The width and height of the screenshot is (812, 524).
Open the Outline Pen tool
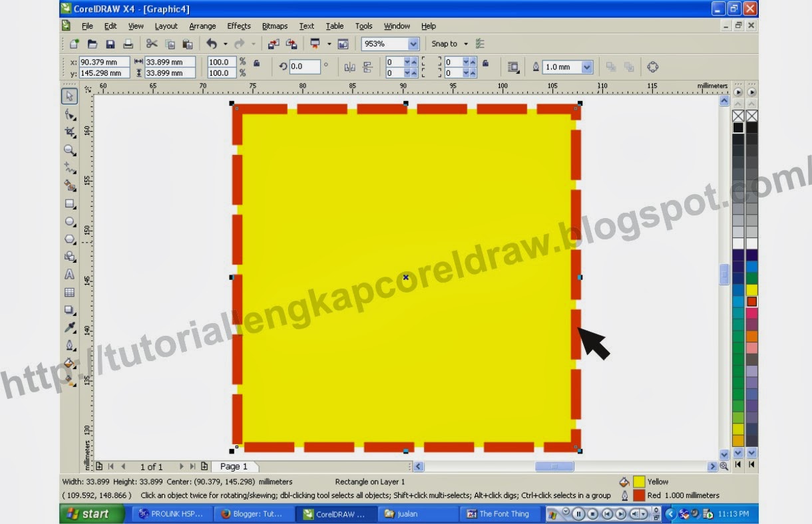click(70, 345)
